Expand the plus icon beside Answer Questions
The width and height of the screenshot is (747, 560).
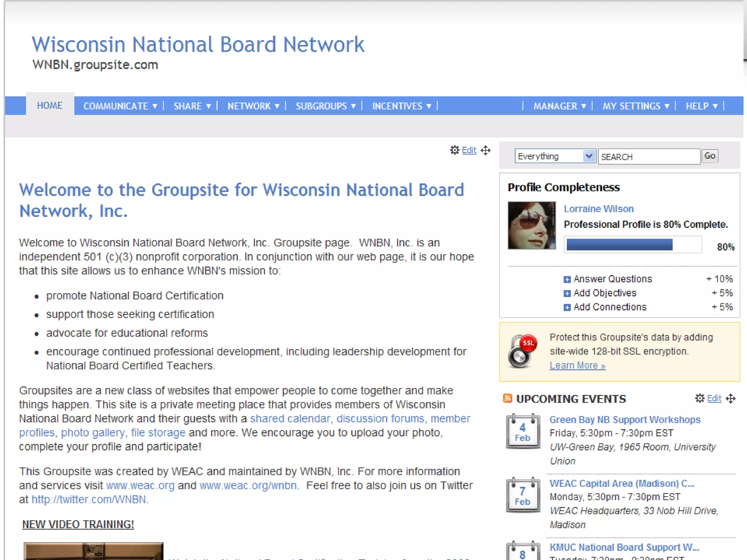[x=567, y=280]
